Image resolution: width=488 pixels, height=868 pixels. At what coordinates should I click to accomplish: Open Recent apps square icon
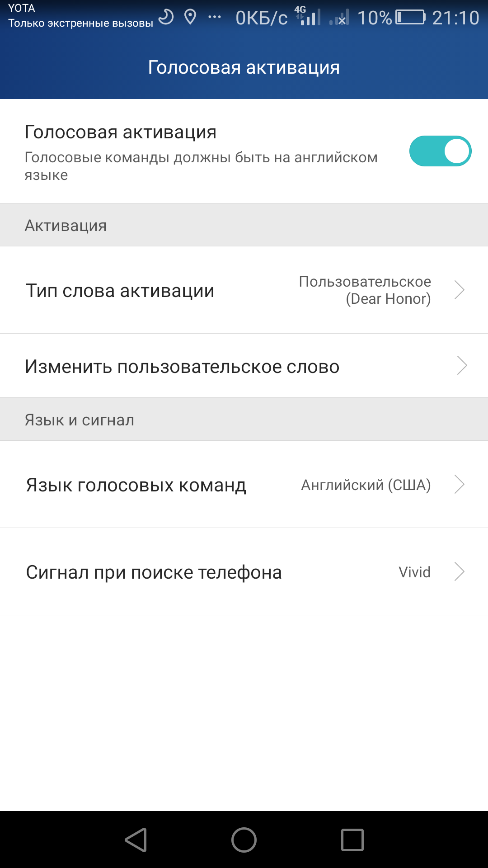coord(352,840)
